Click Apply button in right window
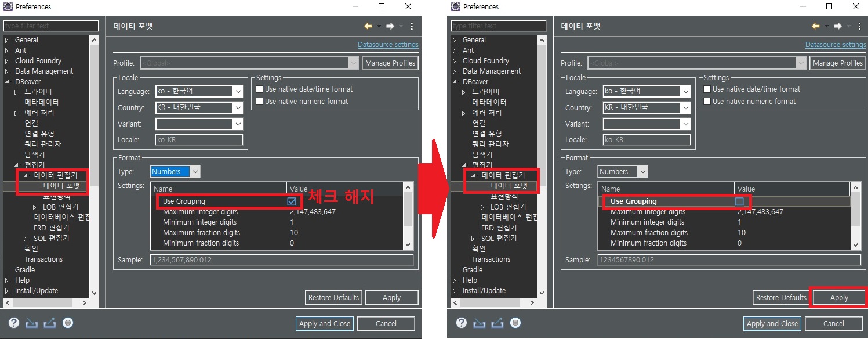This screenshot has height=339, width=868. [x=839, y=298]
